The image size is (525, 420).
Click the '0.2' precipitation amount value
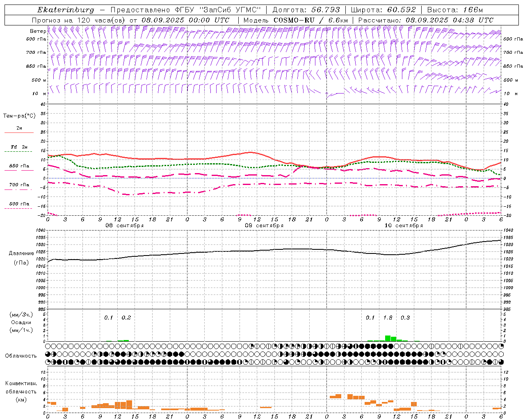pos(126,318)
